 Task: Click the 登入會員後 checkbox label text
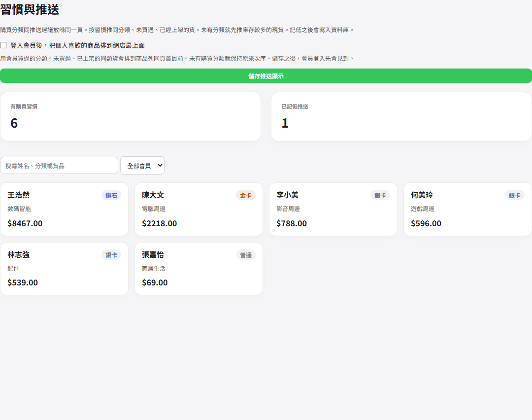point(78,45)
